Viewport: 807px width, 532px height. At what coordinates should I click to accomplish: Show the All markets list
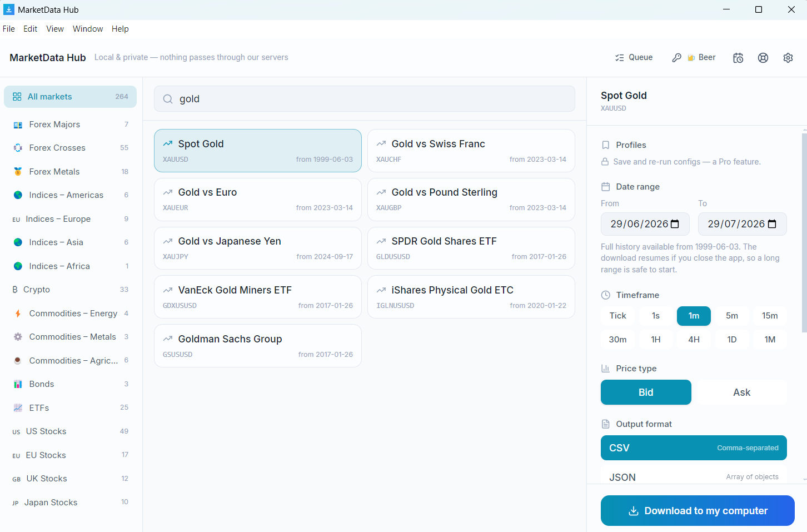pyautogui.click(x=70, y=97)
